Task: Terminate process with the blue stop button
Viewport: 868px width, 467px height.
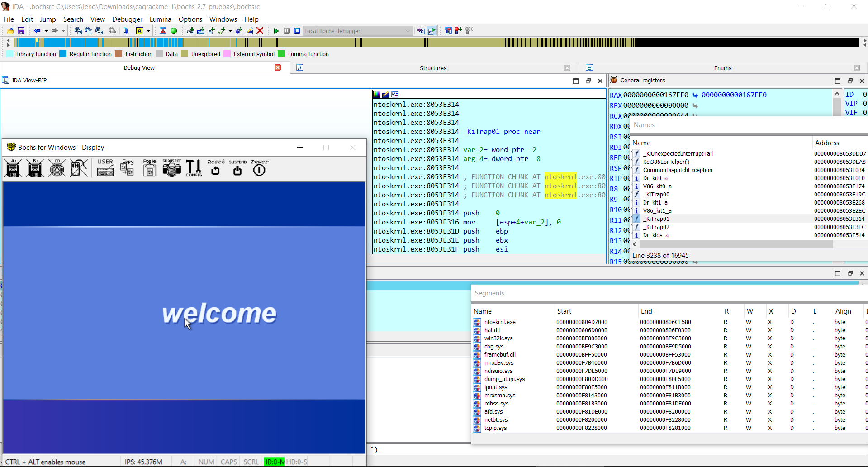Action: pyautogui.click(x=297, y=31)
